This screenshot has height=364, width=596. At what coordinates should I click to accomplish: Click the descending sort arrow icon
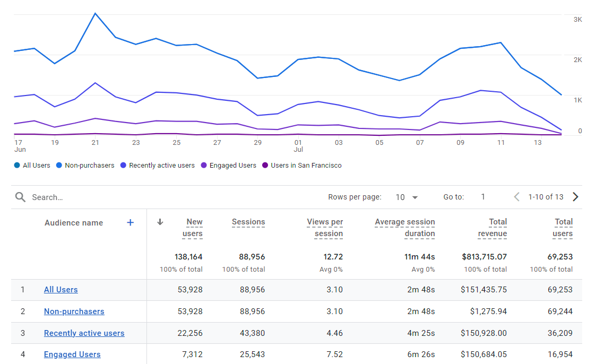[x=160, y=223]
